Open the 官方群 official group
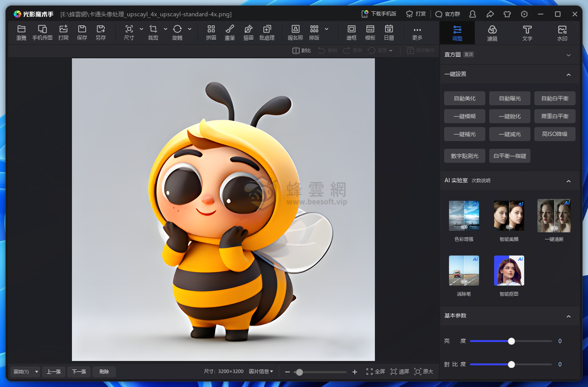The image size is (588, 387). [448, 14]
